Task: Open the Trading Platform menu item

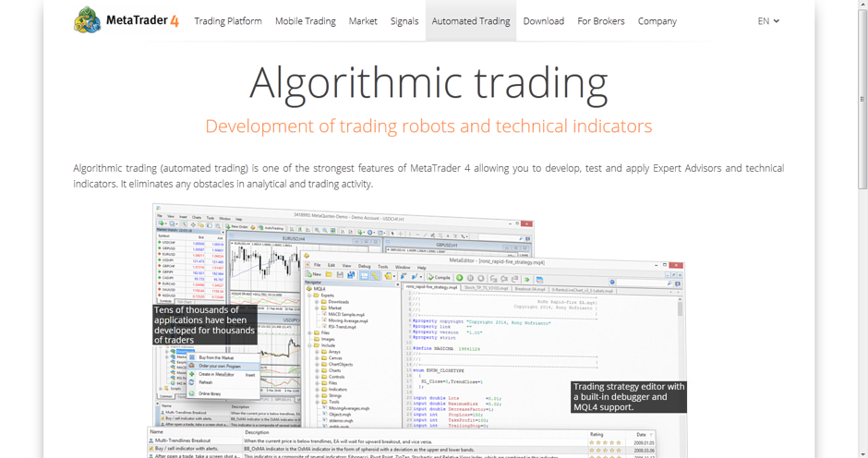Action: point(228,21)
